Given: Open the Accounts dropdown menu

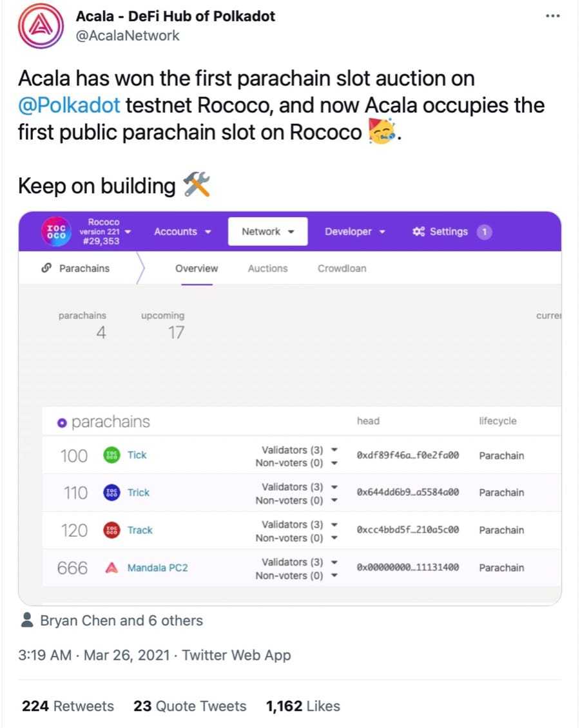Looking at the screenshot, I should tap(182, 231).
